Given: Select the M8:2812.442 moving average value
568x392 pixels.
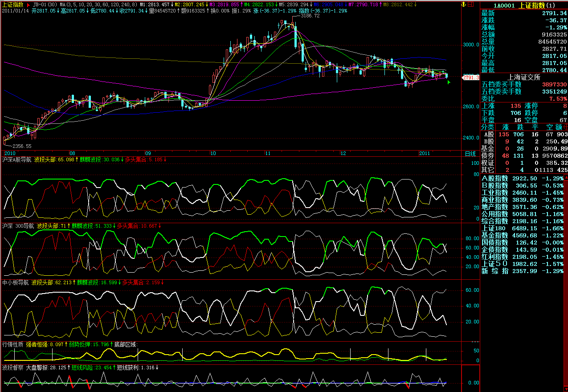Looking at the screenshot, I should coord(397,4).
